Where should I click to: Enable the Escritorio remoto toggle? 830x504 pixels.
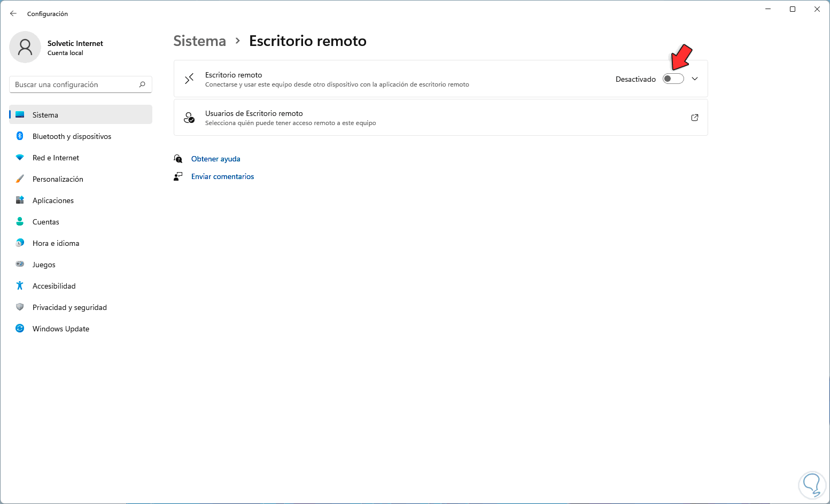[673, 79]
